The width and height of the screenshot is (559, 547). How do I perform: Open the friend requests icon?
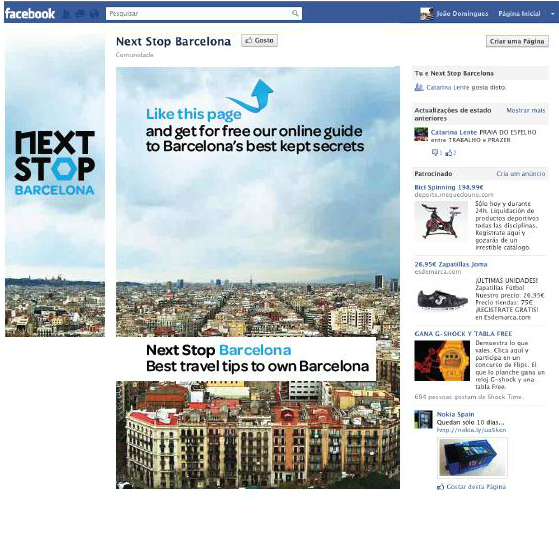(x=66, y=14)
